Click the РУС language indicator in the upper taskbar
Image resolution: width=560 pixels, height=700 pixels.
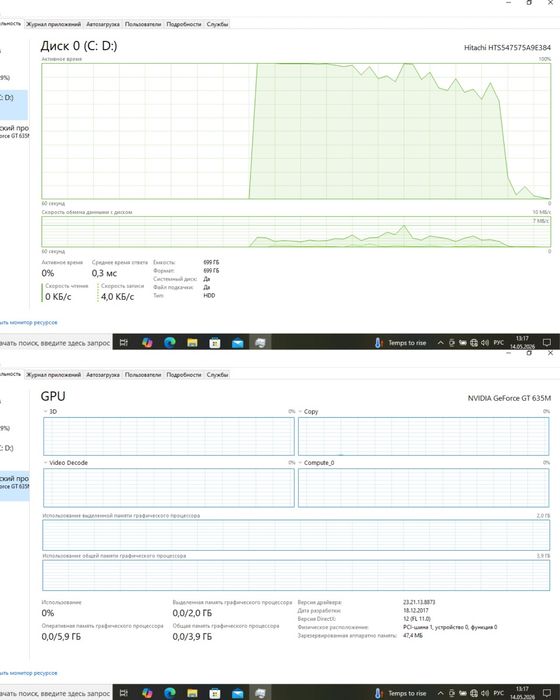point(498,343)
